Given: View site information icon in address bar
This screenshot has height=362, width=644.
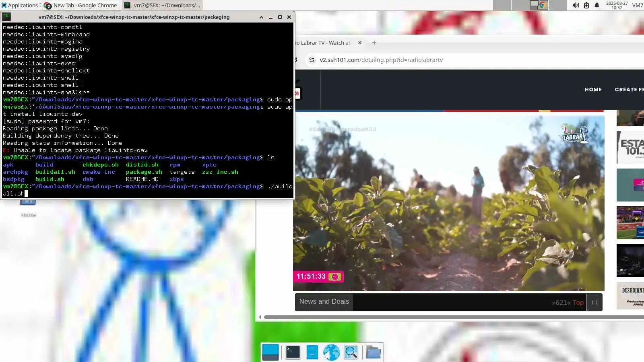Looking at the screenshot, I should click(312, 60).
